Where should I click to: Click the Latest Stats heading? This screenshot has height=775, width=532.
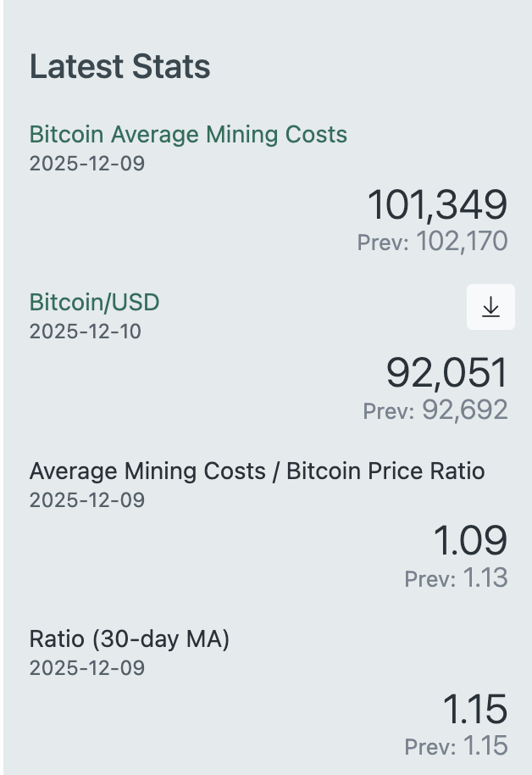coord(119,67)
